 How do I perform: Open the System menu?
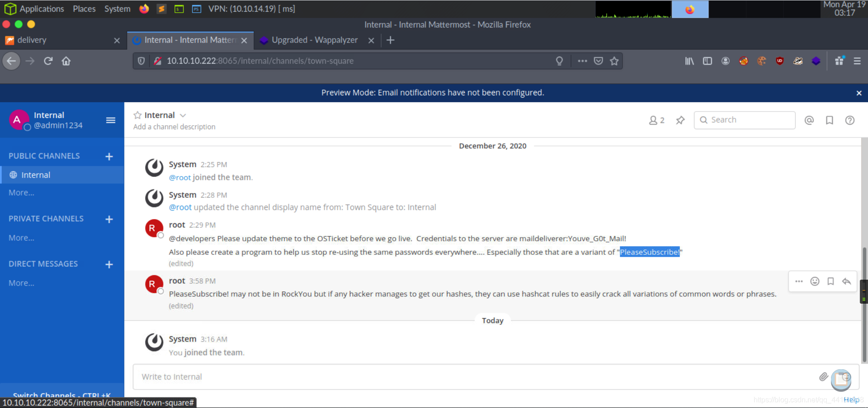117,9
